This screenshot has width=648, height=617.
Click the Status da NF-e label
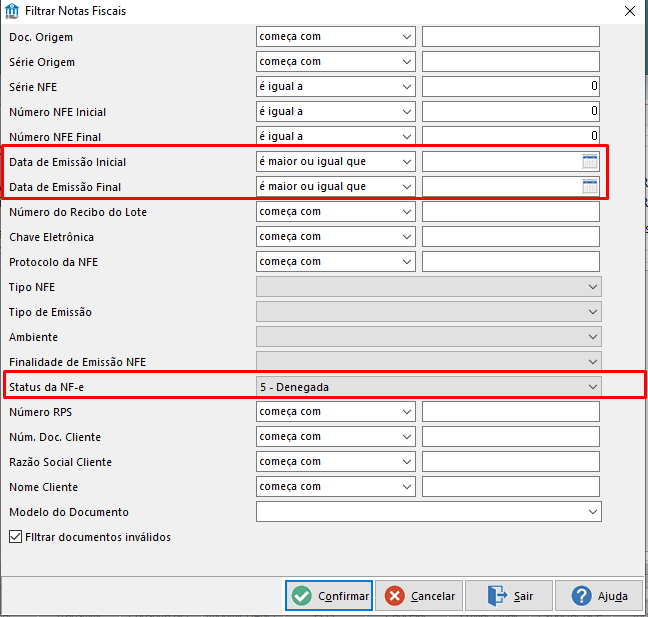[x=46, y=387]
